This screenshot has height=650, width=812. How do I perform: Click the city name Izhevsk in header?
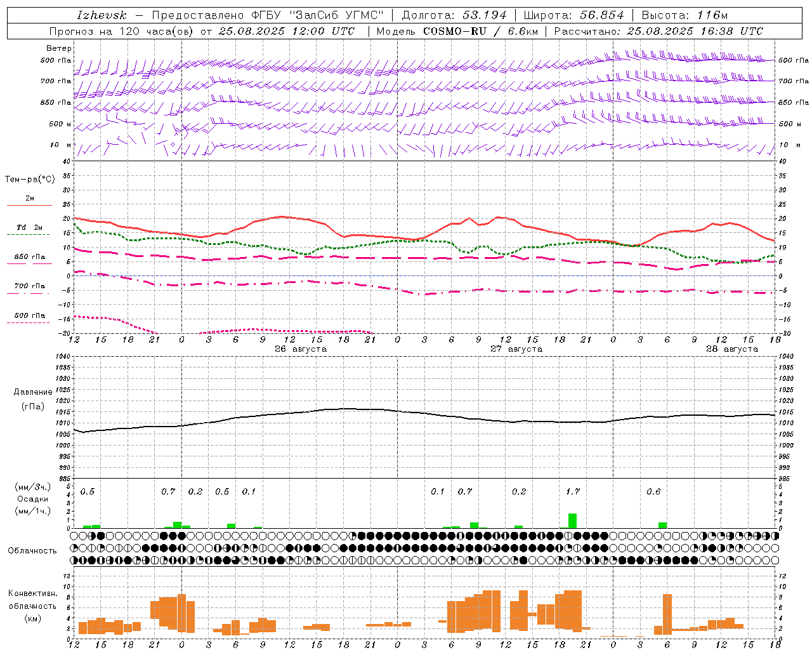pyautogui.click(x=101, y=15)
